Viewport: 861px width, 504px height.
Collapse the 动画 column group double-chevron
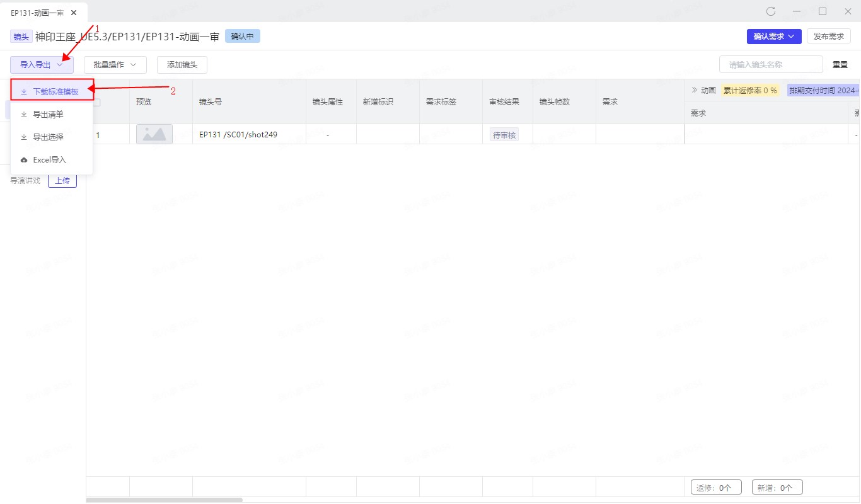coord(695,90)
